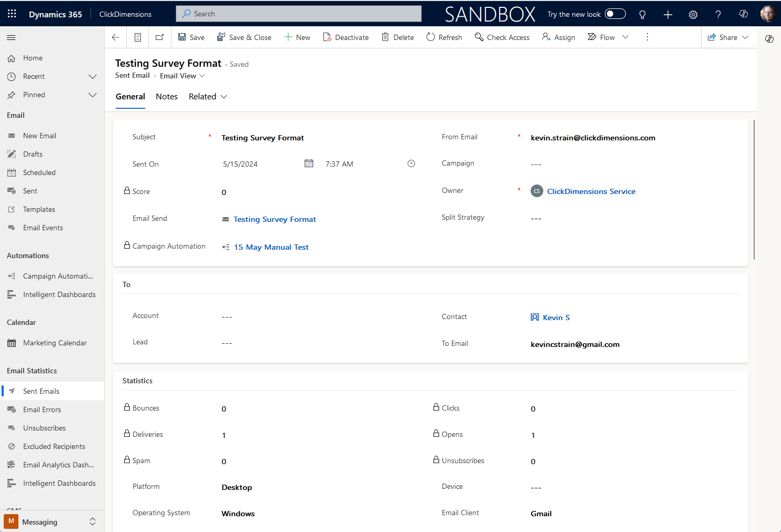This screenshot has height=532, width=781.
Task: Open the user profile avatar
Action: (x=768, y=14)
